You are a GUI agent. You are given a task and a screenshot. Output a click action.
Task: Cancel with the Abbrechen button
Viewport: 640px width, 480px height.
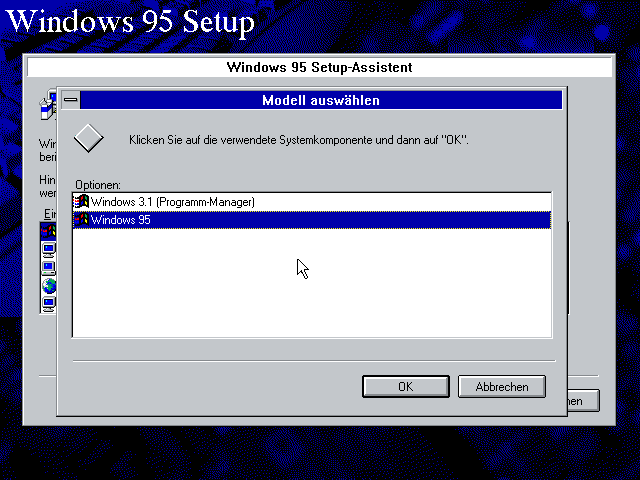tap(502, 387)
